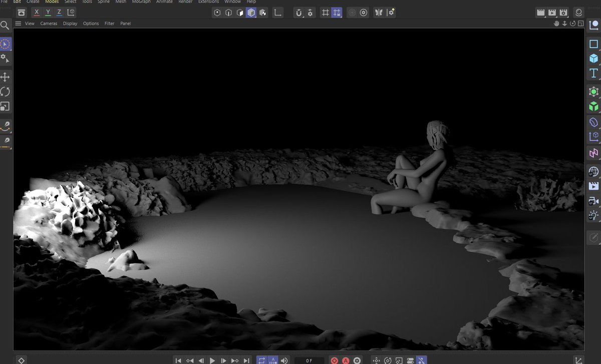Maximize the viewport with the toggle-view icon

tap(581, 24)
